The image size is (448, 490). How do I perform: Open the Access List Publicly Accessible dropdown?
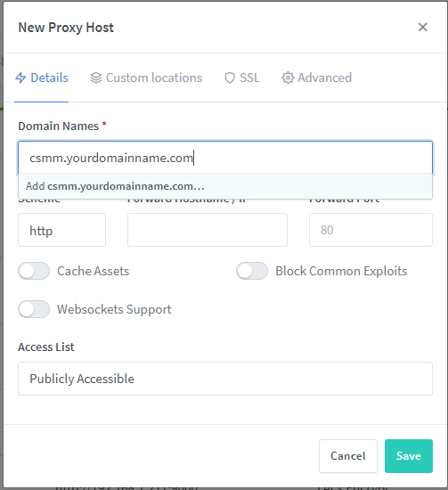(x=225, y=379)
